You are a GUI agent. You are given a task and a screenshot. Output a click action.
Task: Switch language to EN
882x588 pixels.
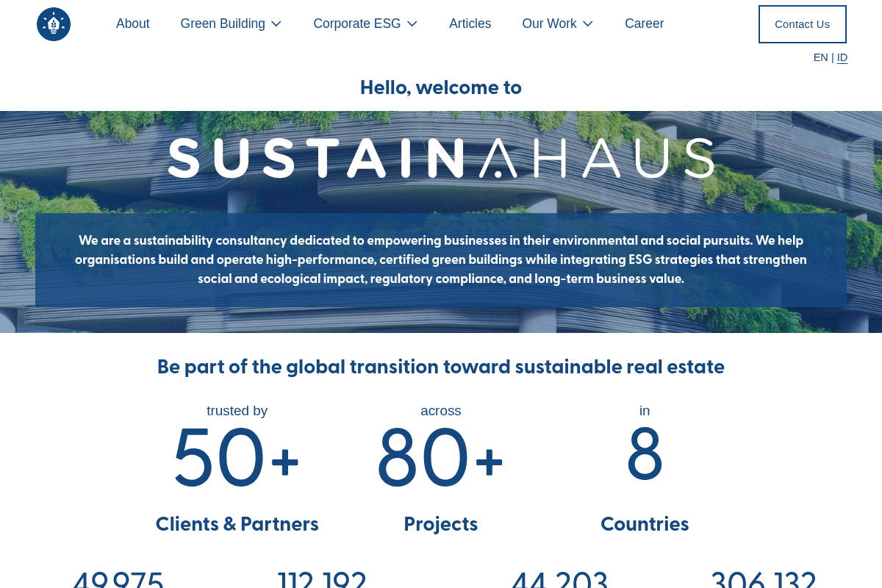click(x=820, y=57)
